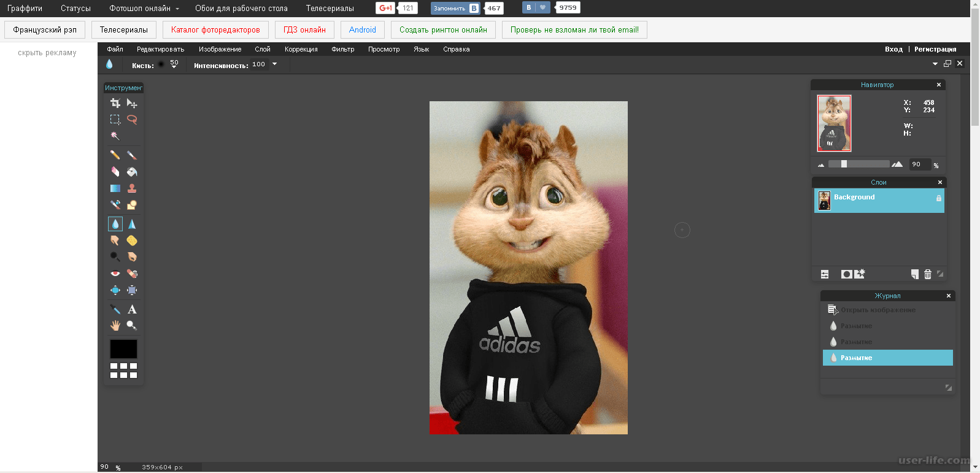Select the Lasso tool

[132, 120]
